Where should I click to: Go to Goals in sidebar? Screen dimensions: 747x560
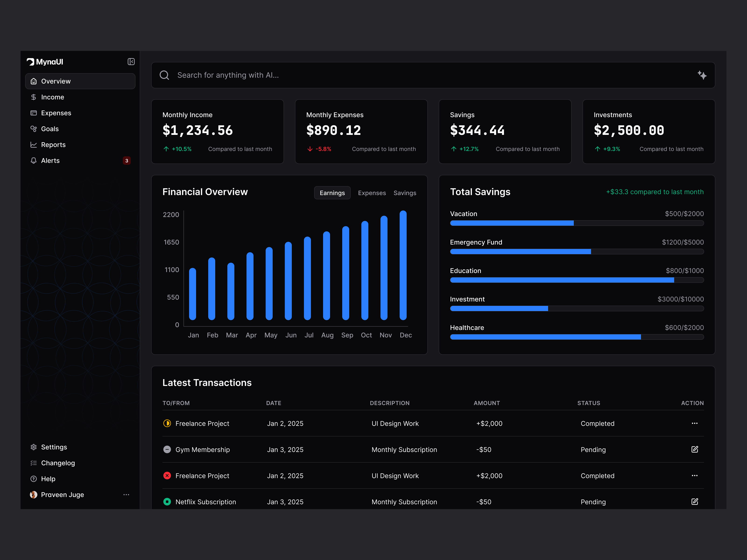point(50,129)
